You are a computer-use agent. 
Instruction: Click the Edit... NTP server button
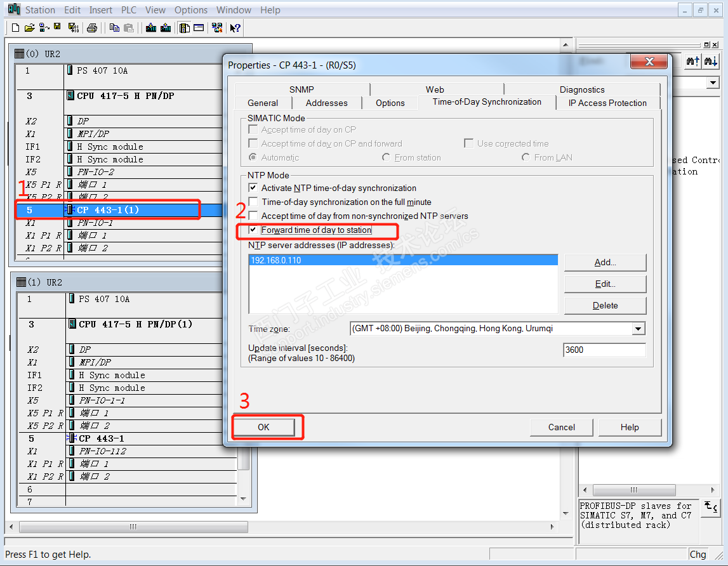[x=605, y=284]
